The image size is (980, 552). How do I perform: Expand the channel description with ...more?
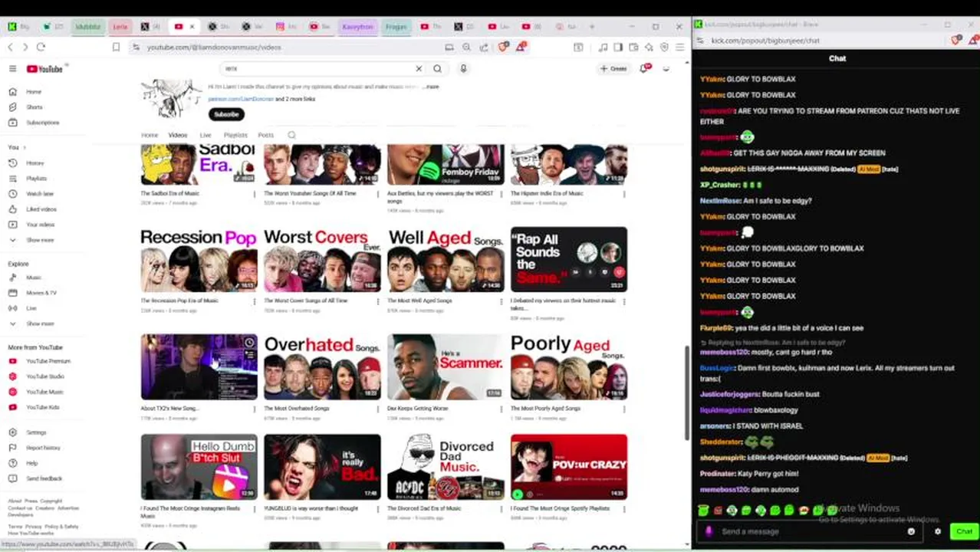click(x=432, y=87)
